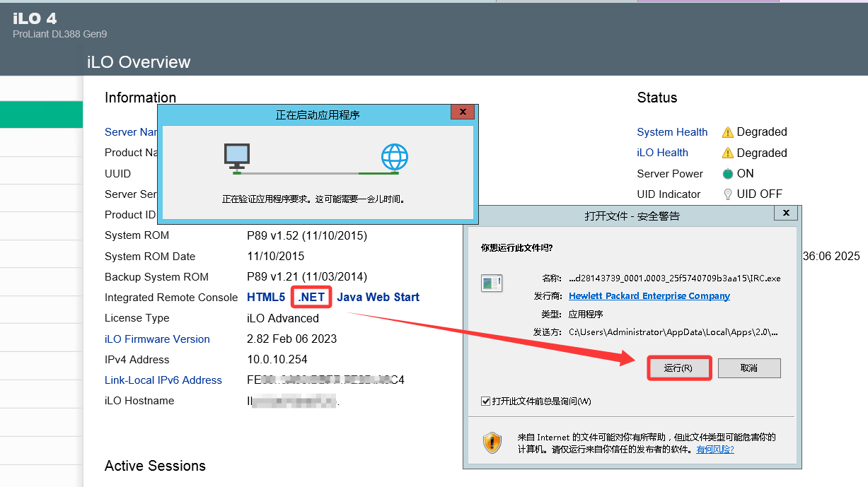This screenshot has height=487, width=868.
Task: Click the connection progress bar in launch dialog
Action: (x=316, y=172)
